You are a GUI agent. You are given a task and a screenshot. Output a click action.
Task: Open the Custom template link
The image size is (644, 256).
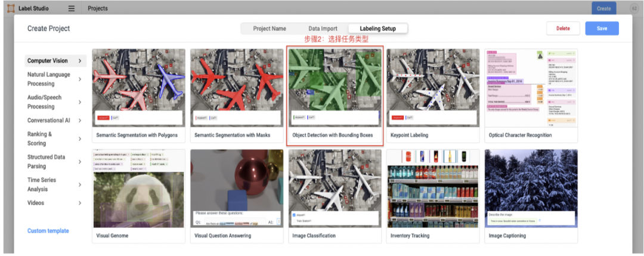point(48,231)
